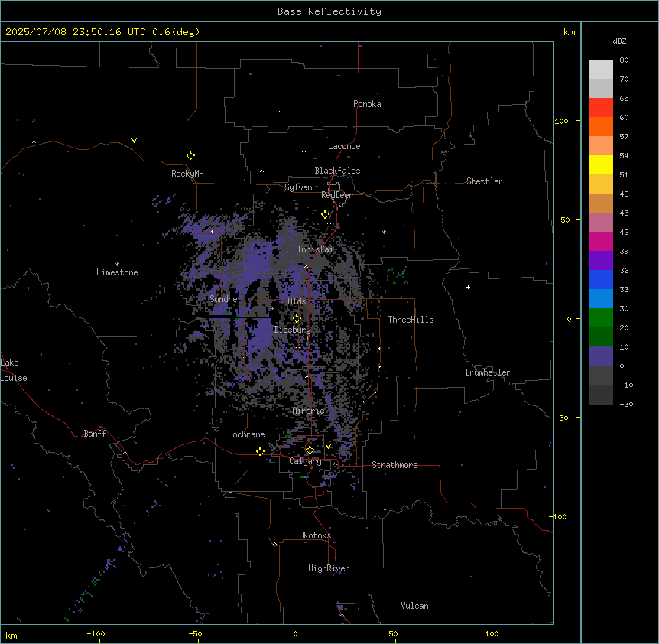Click the yellow 54 dBZ legend swatch
659x644 pixels.
click(x=601, y=164)
